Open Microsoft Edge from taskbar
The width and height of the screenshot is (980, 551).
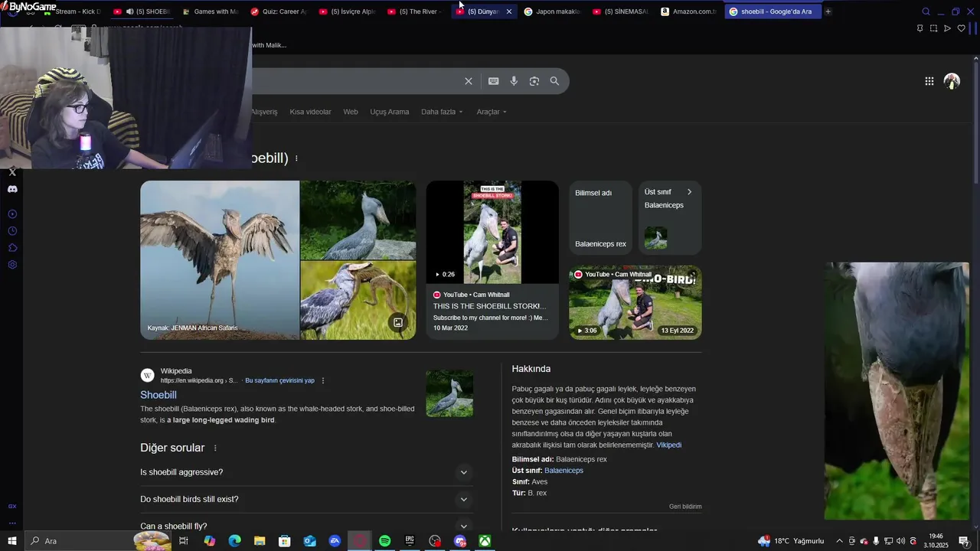(x=235, y=541)
